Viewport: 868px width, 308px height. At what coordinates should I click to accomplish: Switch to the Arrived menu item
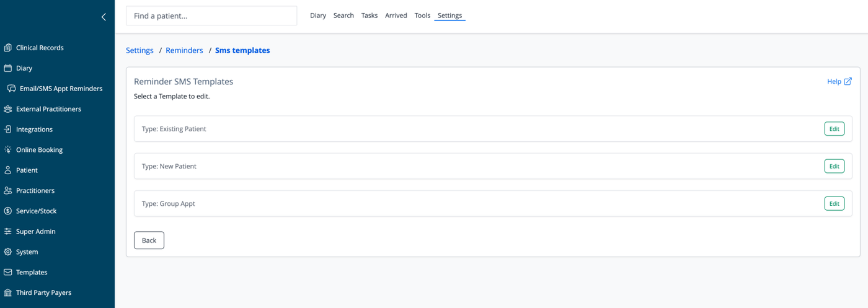[396, 15]
